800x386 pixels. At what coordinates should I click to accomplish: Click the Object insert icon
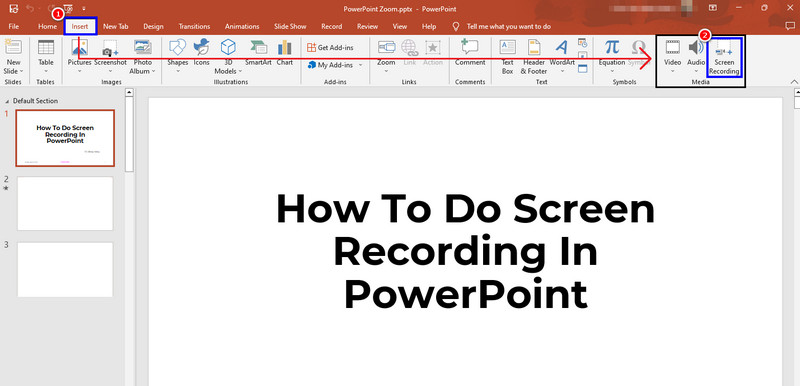(x=583, y=68)
